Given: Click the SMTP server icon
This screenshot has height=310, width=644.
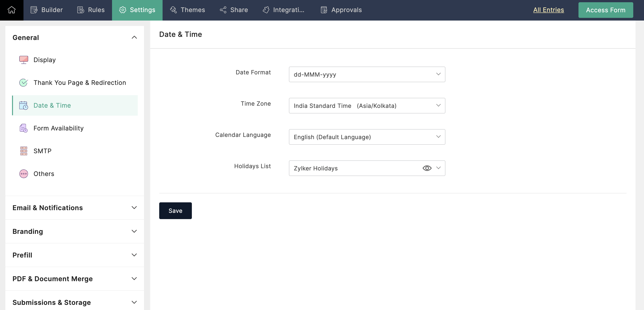Looking at the screenshot, I should click(x=23, y=151).
